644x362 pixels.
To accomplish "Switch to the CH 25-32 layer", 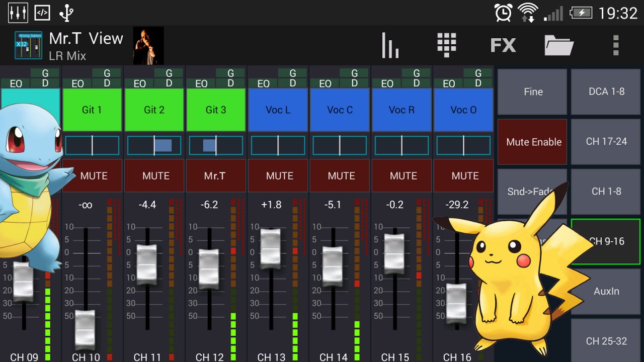I will pos(606,341).
